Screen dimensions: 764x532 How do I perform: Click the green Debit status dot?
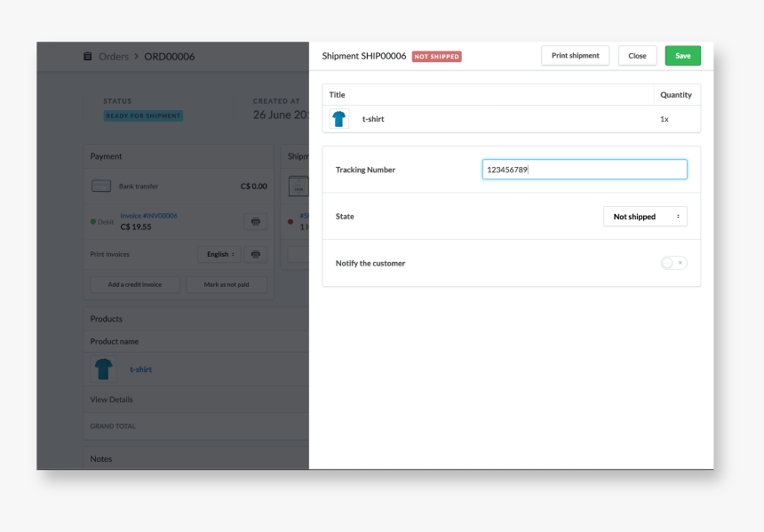click(x=93, y=221)
